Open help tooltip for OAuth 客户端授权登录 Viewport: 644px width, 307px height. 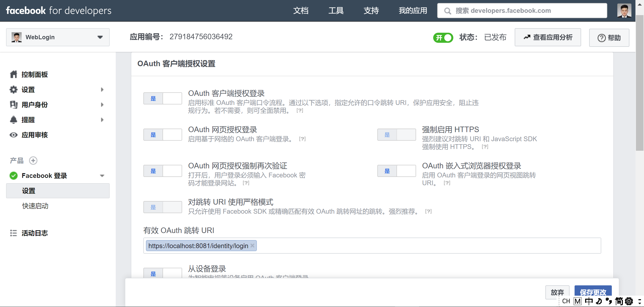[x=300, y=110]
